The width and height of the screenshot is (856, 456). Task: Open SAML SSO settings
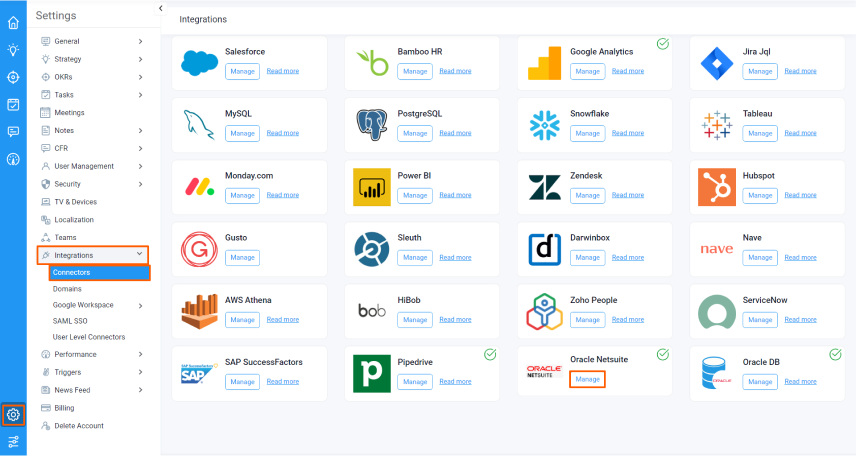point(70,321)
